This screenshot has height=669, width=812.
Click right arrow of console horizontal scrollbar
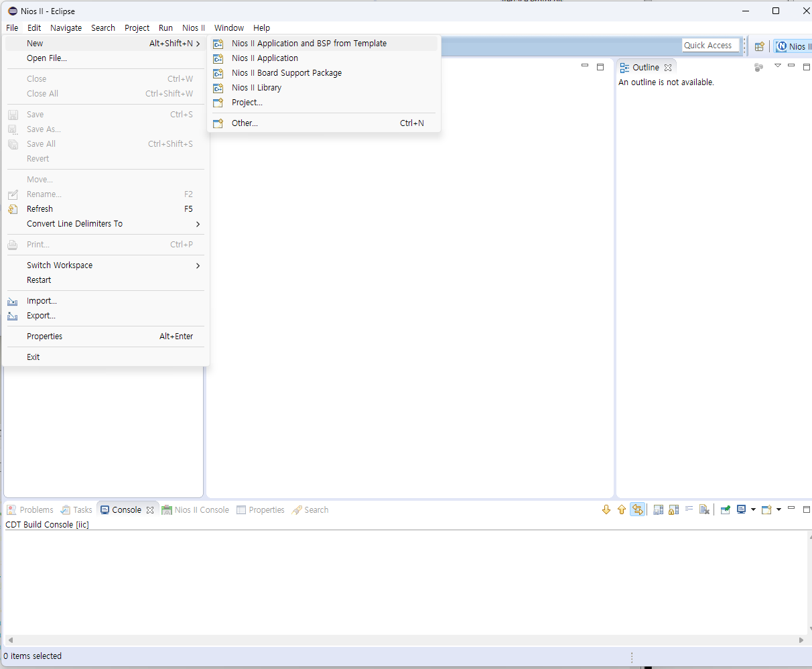tap(802, 640)
